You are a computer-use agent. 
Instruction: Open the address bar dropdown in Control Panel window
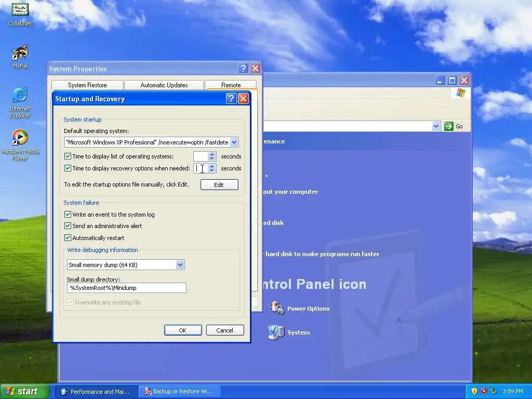pos(436,126)
